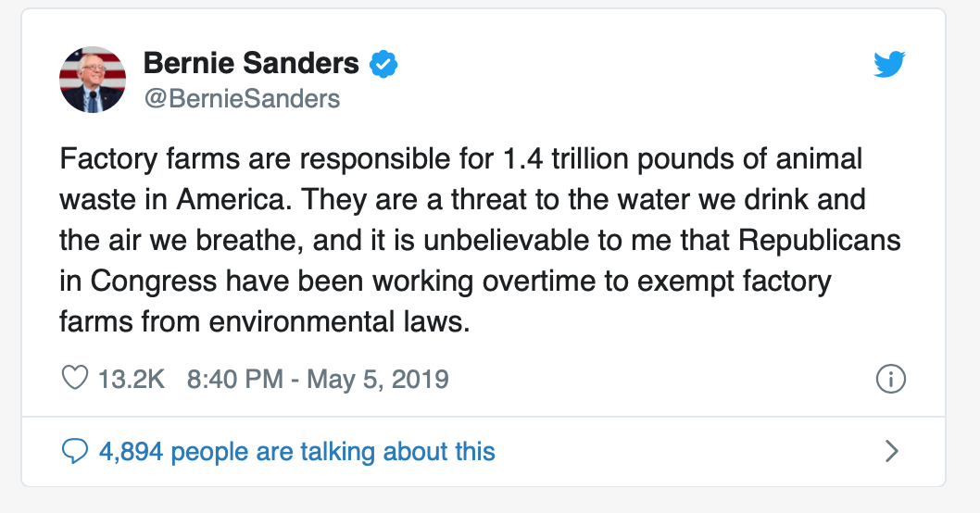Viewport: 980px width, 513px height.
Task: Open the @BernieSanders handle link
Action: point(242,99)
